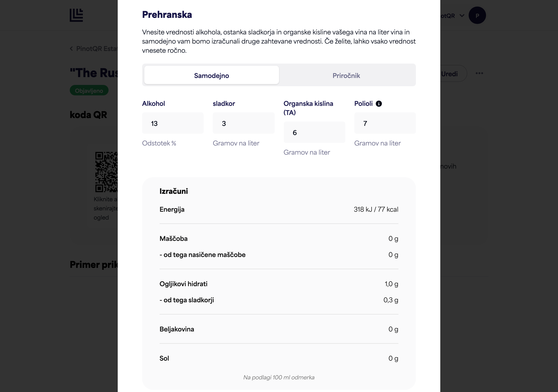Open the three-dot more options menu
The width and height of the screenshot is (558, 392).
click(479, 73)
